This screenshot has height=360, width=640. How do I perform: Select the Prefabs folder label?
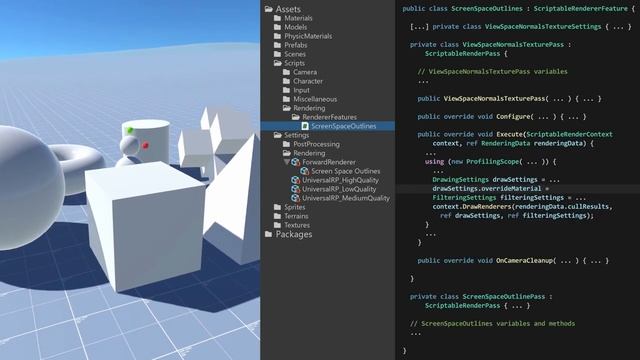pyautogui.click(x=296, y=45)
